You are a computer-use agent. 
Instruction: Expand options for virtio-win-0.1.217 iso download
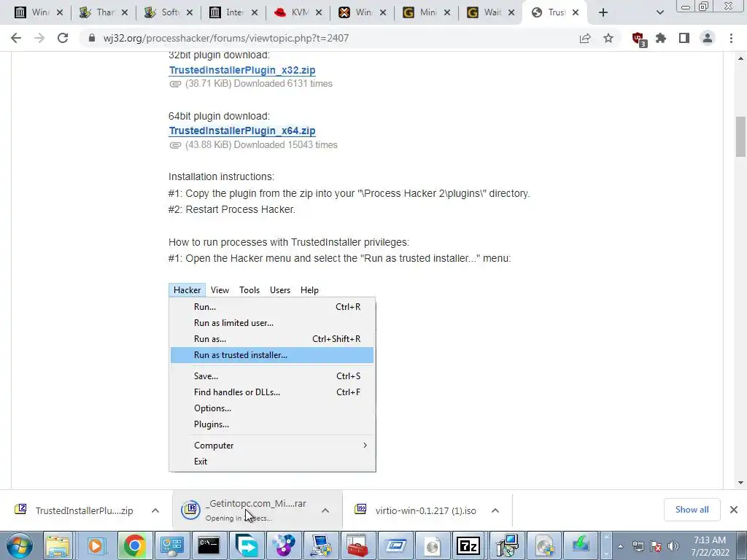point(495,510)
